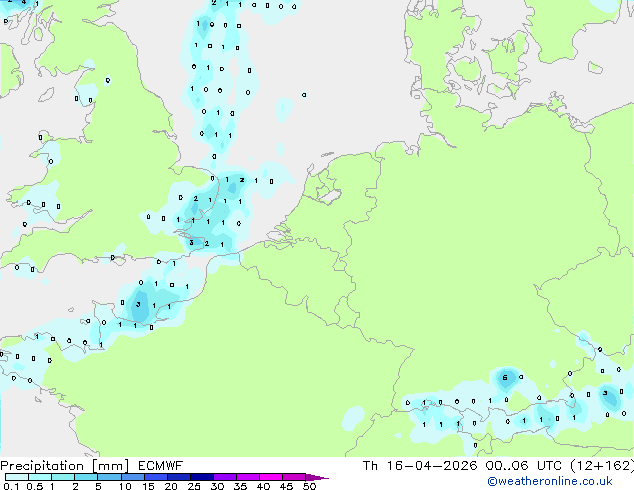Select legend swatch between 5 and 10
Viewport: 634px width, 490px height.
coord(109,477)
